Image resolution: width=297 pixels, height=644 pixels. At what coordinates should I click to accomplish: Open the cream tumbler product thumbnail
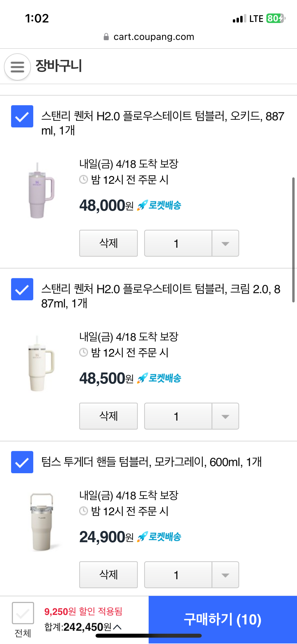coord(41,364)
